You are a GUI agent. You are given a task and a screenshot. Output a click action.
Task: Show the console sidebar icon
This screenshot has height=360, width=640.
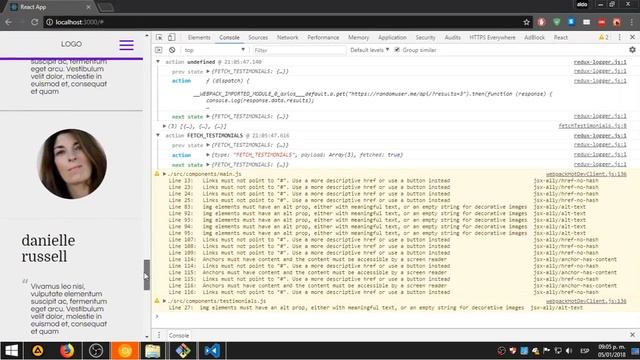pyautogui.click(x=159, y=50)
